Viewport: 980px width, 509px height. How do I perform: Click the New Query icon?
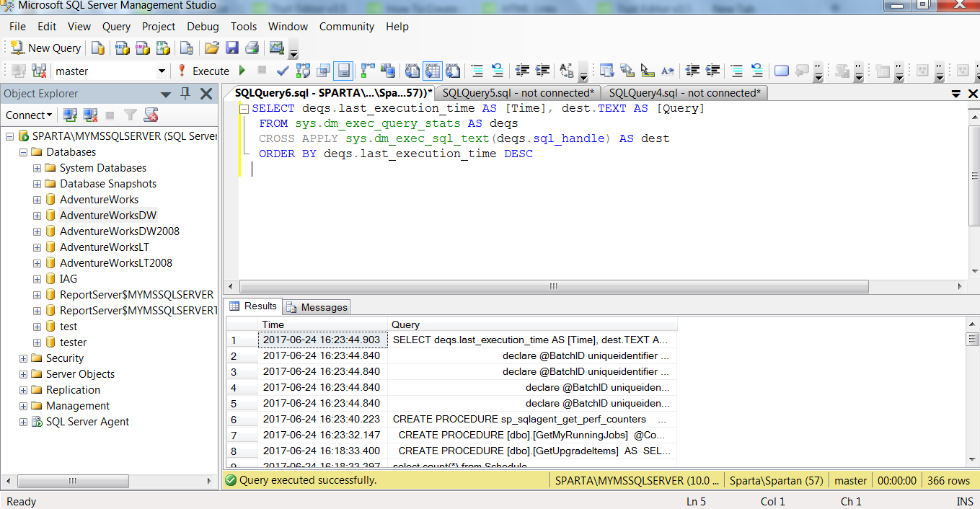pyautogui.click(x=18, y=48)
